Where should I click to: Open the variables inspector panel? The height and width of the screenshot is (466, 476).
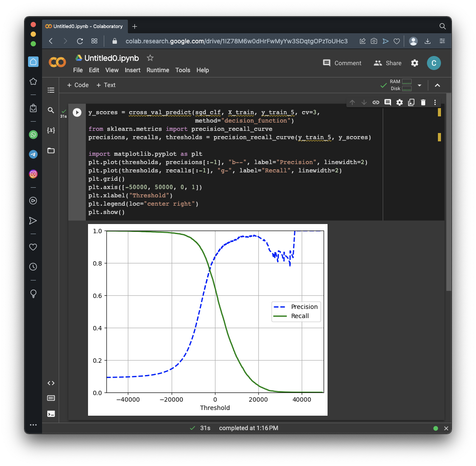[51, 130]
